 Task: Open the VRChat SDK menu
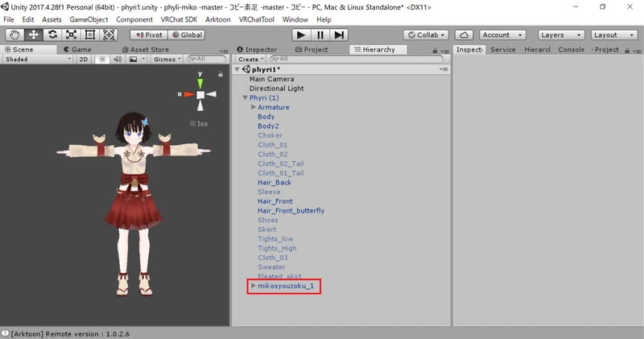(179, 19)
